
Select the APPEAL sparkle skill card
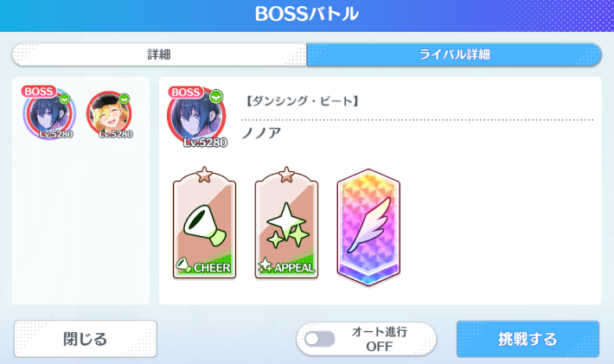pyautogui.click(x=286, y=225)
